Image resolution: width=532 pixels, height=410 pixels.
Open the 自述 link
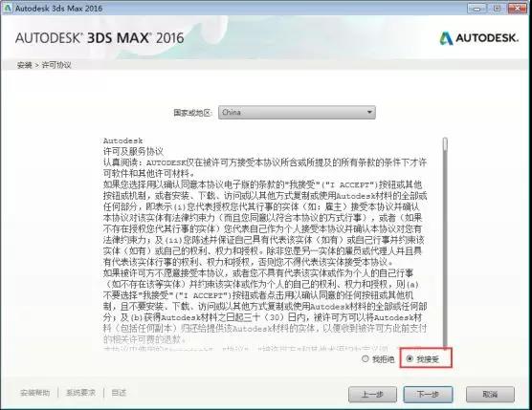tap(119, 393)
